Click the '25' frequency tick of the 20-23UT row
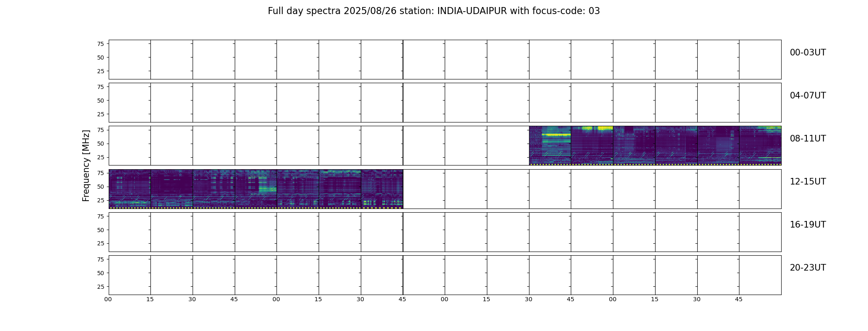This screenshot has height=331, width=868. 100,286
